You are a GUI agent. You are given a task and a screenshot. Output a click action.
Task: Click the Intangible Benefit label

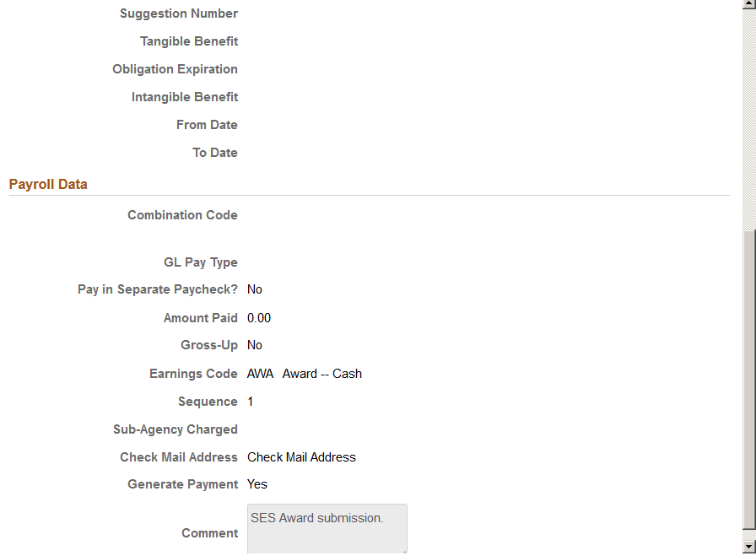[x=185, y=96]
